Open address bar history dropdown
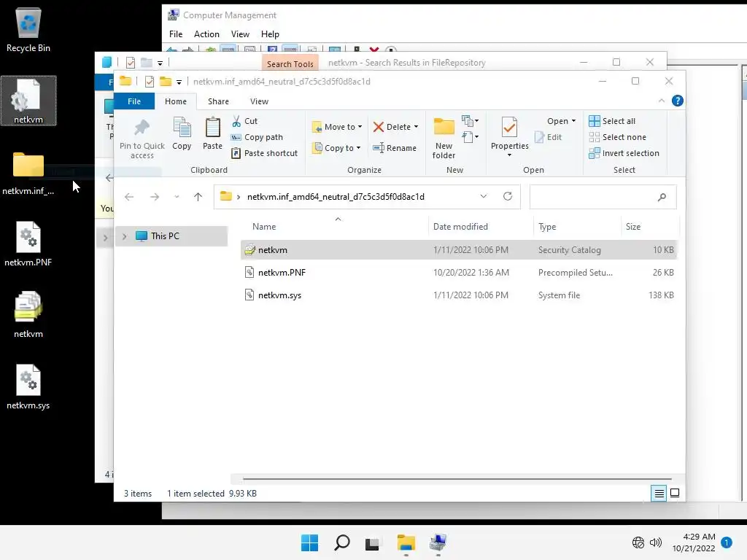The width and height of the screenshot is (747, 560). (x=484, y=196)
